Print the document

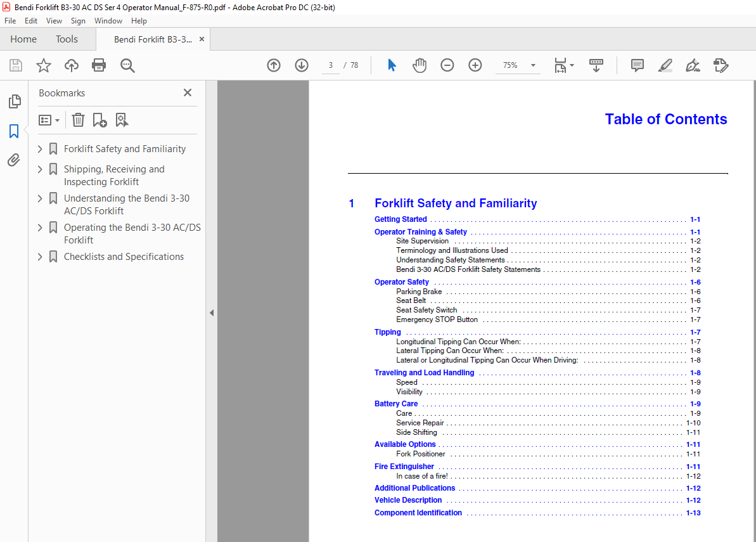click(99, 65)
